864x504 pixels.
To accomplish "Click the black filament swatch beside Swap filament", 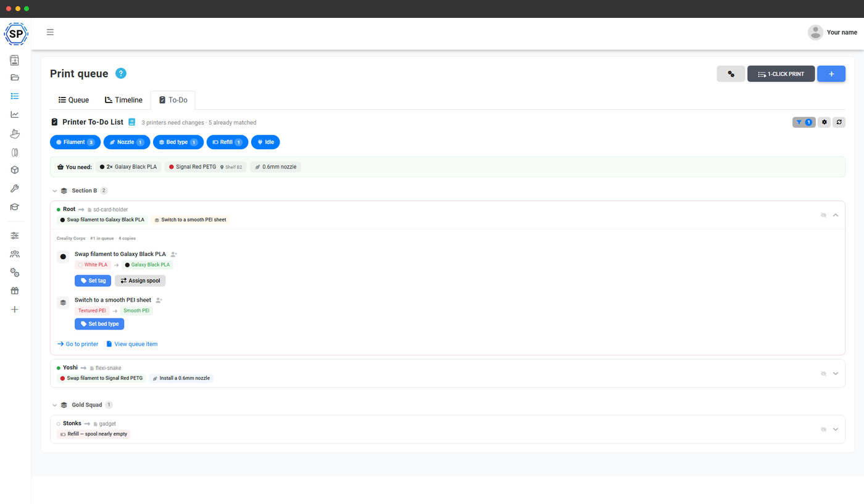I will coord(63,257).
